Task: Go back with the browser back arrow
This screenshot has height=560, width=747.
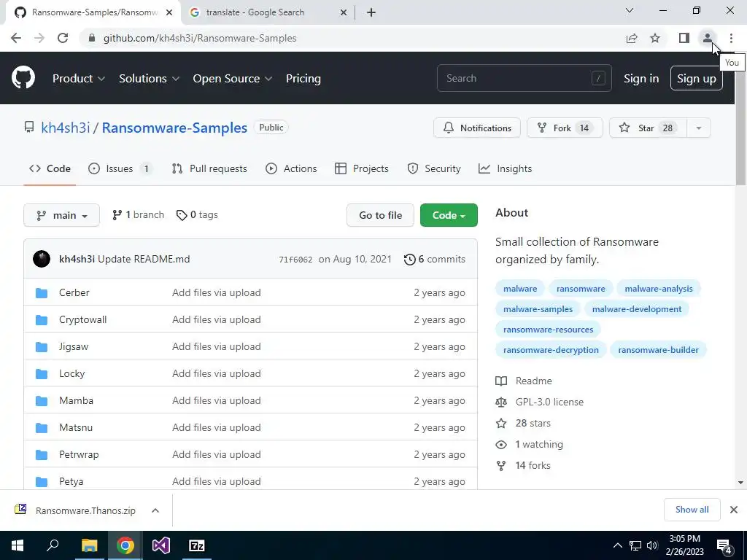Action: pyautogui.click(x=16, y=38)
